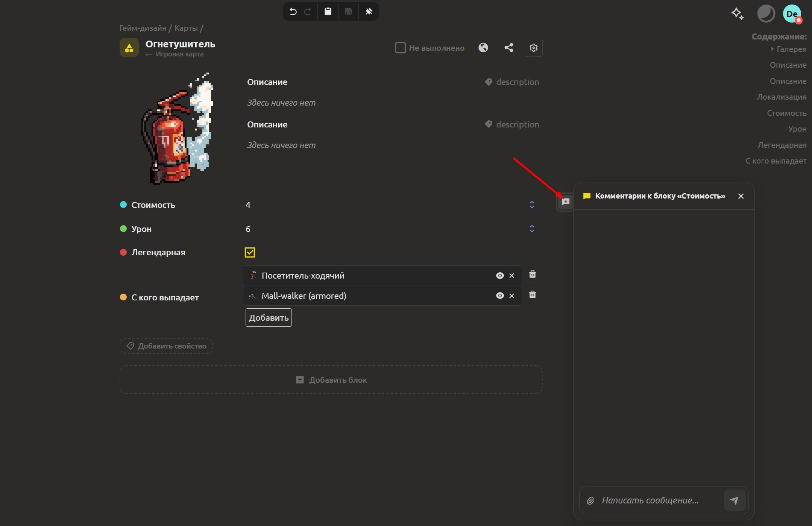Click the redo arrow in top toolbar
812x526 pixels.
tap(308, 12)
